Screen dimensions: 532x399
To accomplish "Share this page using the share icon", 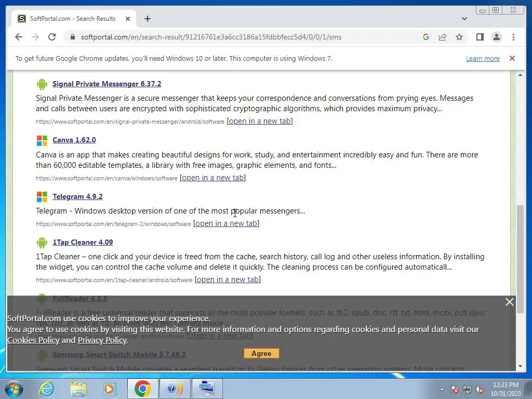I will click(443, 37).
